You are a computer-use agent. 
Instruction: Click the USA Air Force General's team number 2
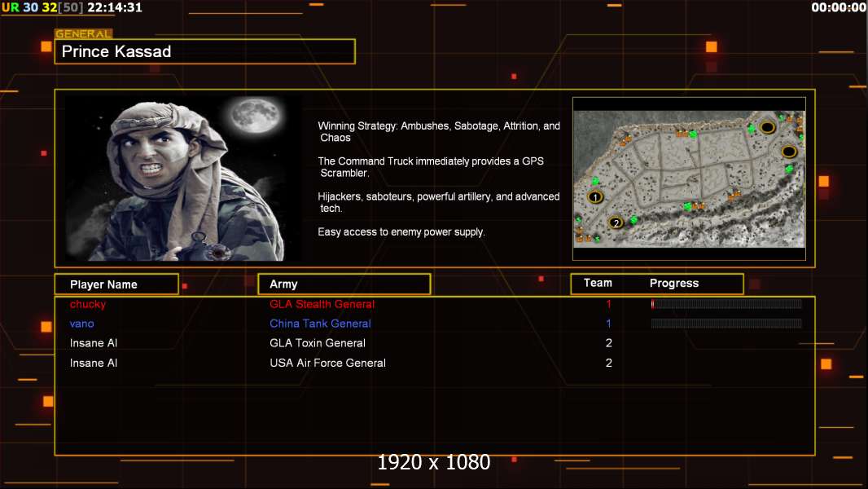[x=609, y=363]
